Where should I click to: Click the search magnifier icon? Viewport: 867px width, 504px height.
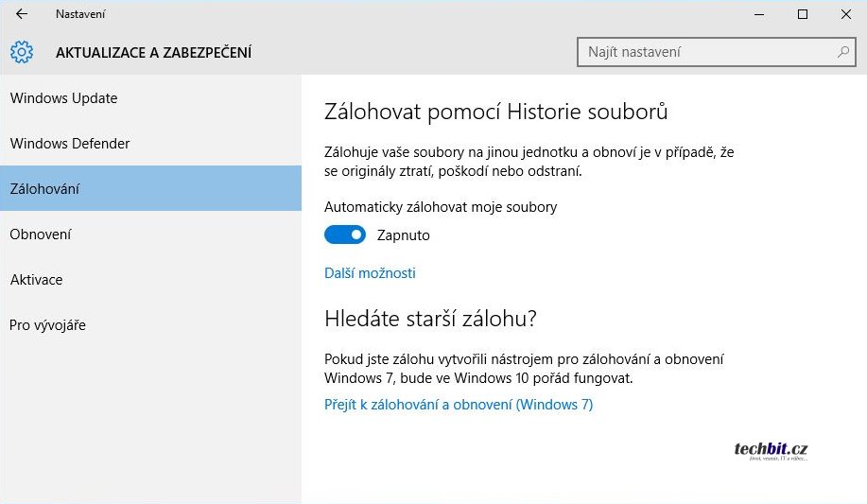tap(842, 52)
